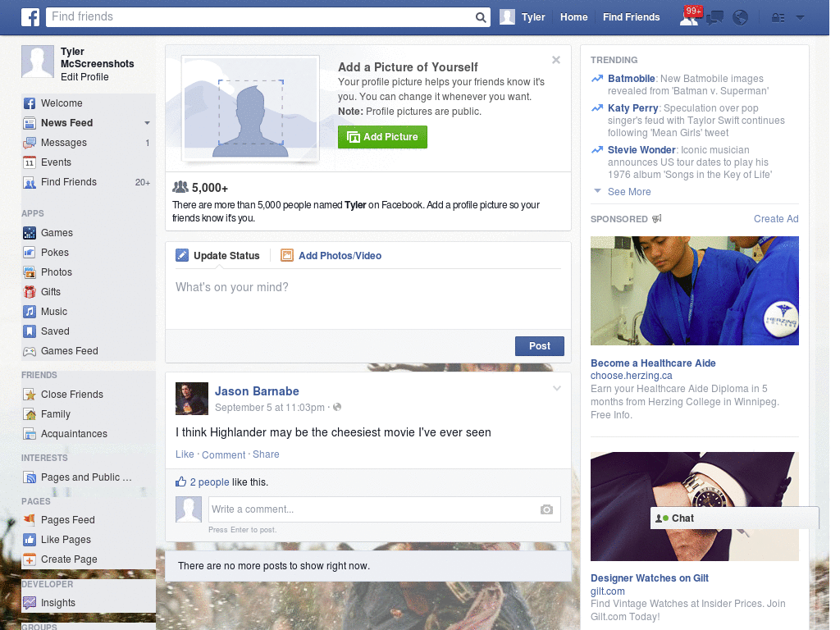Image resolution: width=840 pixels, height=630 pixels.
Task: Open Batmobile trending topic
Action: (631, 79)
